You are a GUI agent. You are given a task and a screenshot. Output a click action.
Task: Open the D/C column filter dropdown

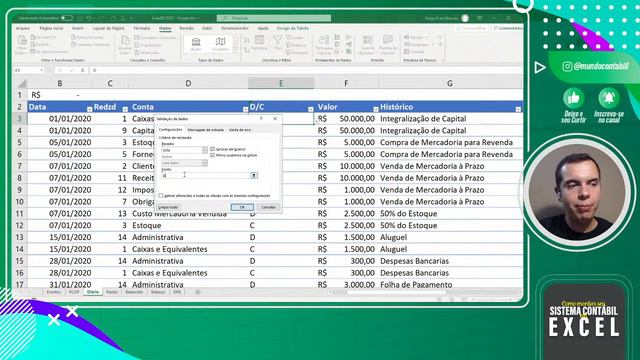pos(311,109)
